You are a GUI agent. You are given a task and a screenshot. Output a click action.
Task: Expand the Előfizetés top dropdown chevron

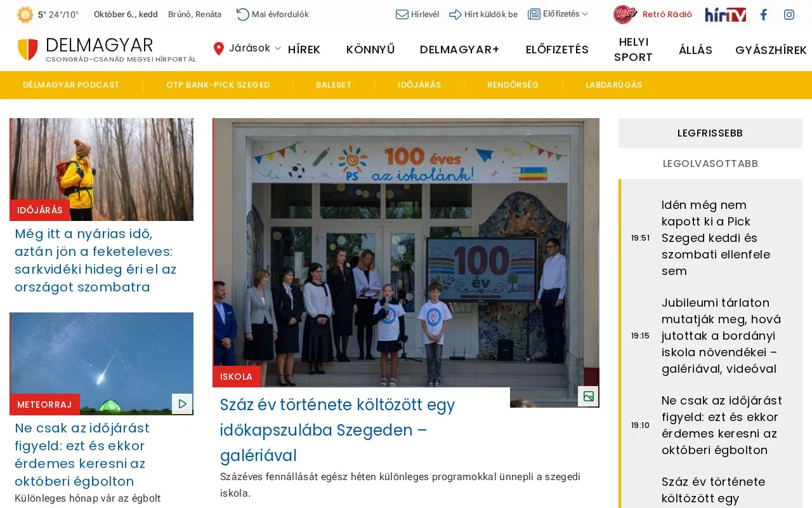click(585, 14)
